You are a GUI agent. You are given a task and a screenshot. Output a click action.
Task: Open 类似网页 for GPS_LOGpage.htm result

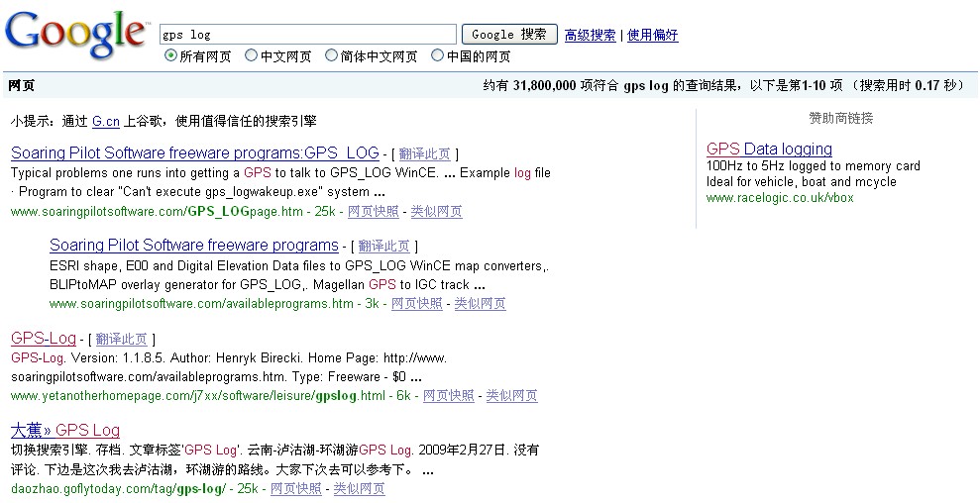point(436,211)
